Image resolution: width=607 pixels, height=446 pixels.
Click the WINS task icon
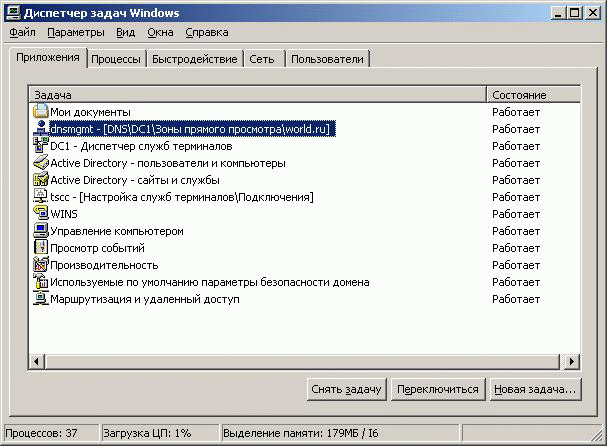point(41,214)
